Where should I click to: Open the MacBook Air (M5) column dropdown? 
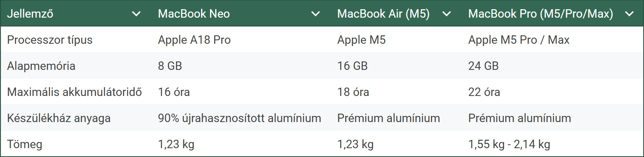pyautogui.click(x=446, y=14)
